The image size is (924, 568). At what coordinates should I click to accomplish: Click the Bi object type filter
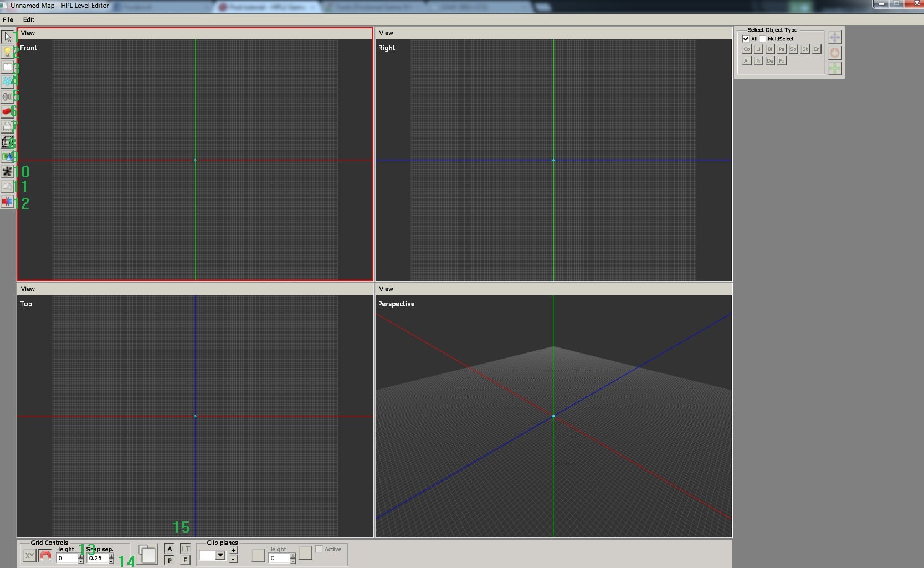point(770,49)
